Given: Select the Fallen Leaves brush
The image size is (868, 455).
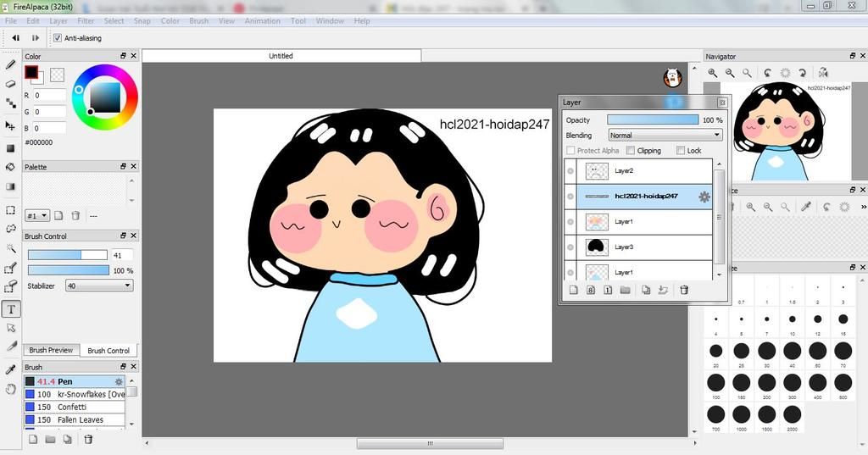Looking at the screenshot, I should (75, 419).
